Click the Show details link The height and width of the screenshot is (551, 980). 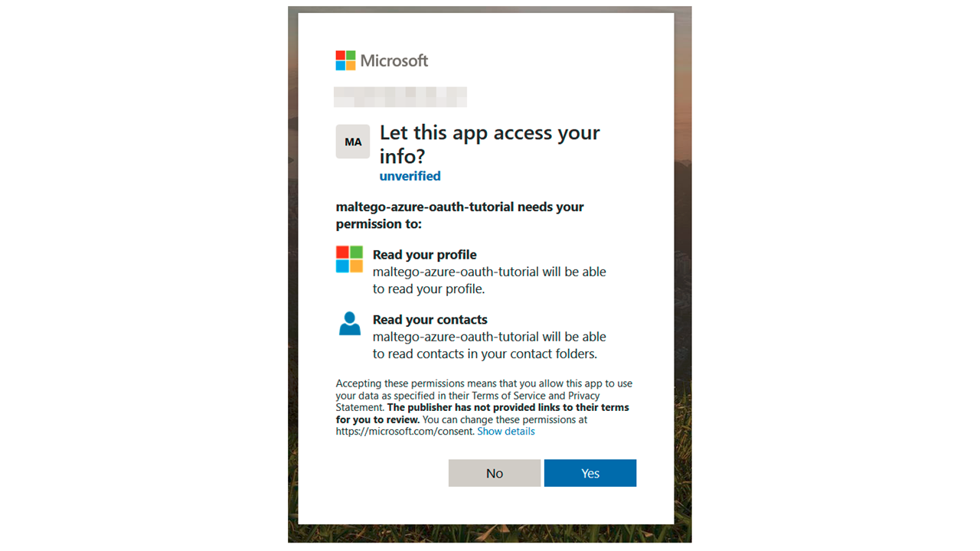[506, 432]
